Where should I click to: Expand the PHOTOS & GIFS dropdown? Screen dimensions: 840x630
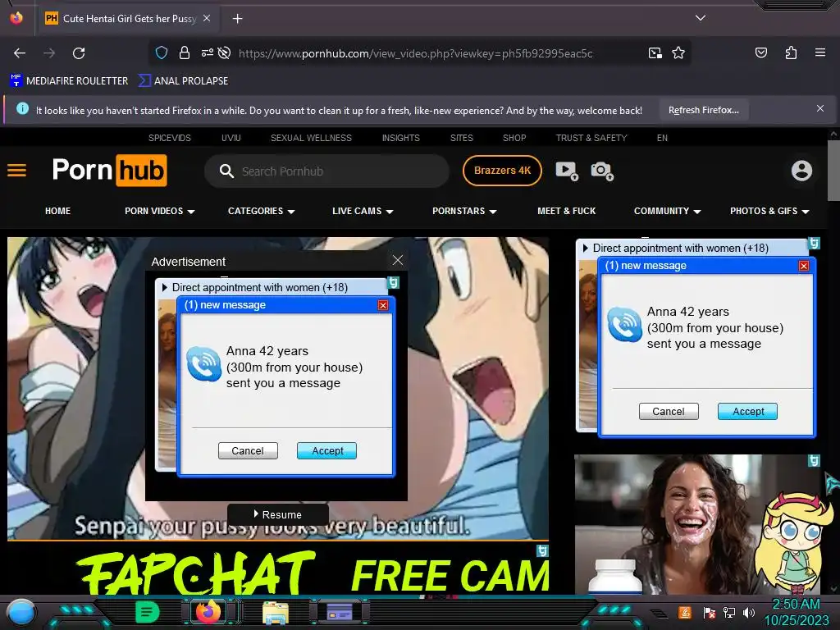click(769, 211)
